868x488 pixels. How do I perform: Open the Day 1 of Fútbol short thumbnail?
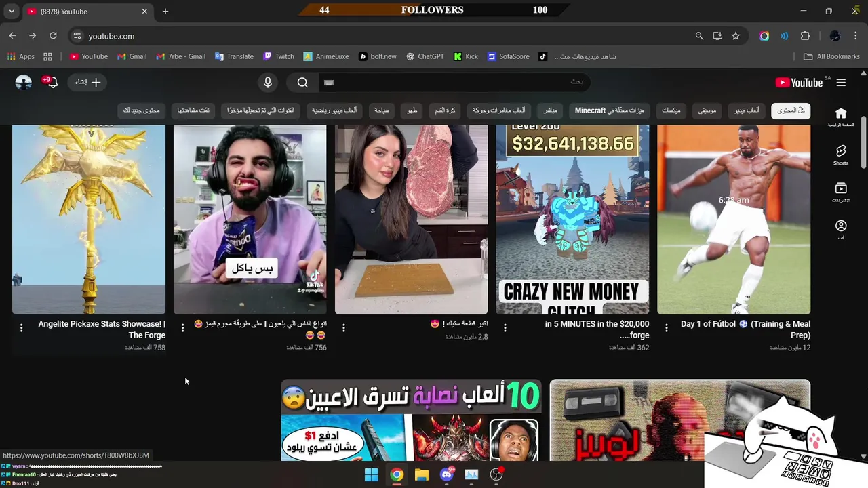click(x=734, y=220)
